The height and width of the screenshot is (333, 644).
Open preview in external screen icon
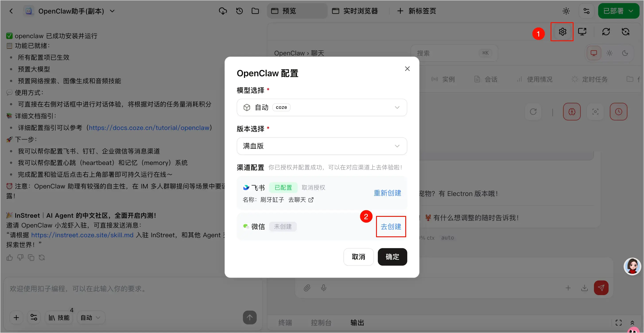tap(582, 32)
